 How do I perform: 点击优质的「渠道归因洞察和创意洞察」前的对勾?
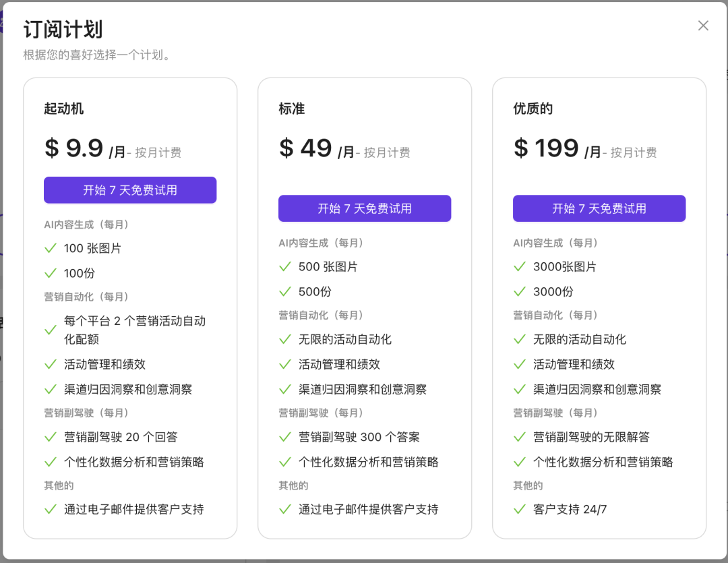click(519, 389)
